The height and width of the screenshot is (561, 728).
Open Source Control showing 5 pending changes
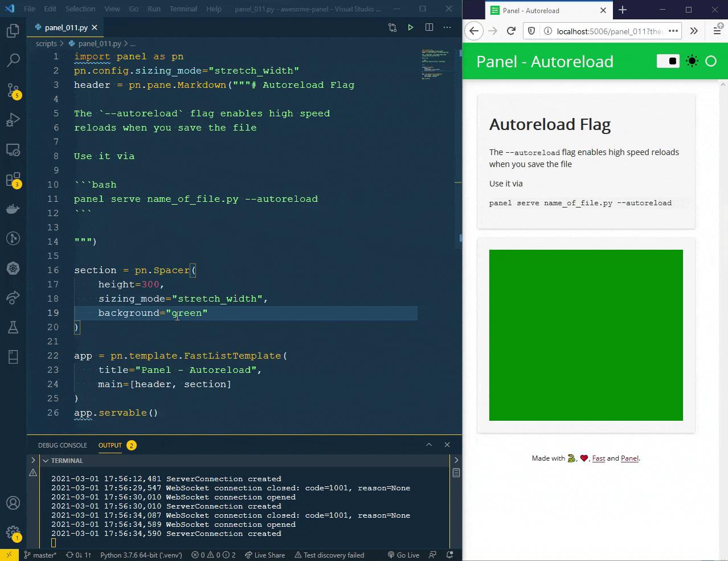point(13,90)
